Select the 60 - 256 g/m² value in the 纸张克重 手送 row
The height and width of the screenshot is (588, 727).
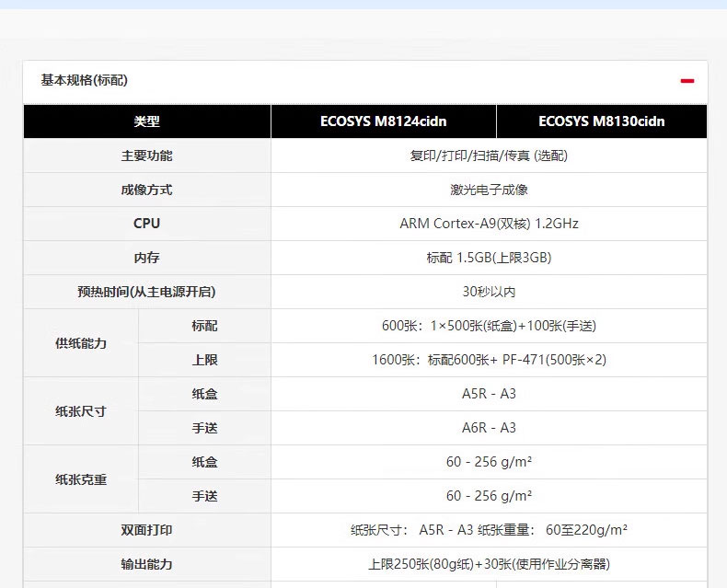tap(489, 496)
